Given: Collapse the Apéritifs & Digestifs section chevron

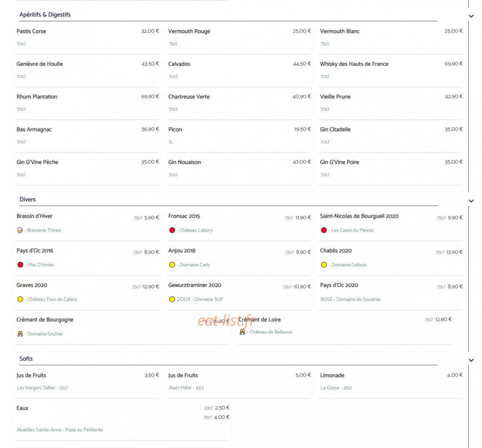Looking at the screenshot, I should click(x=471, y=16).
